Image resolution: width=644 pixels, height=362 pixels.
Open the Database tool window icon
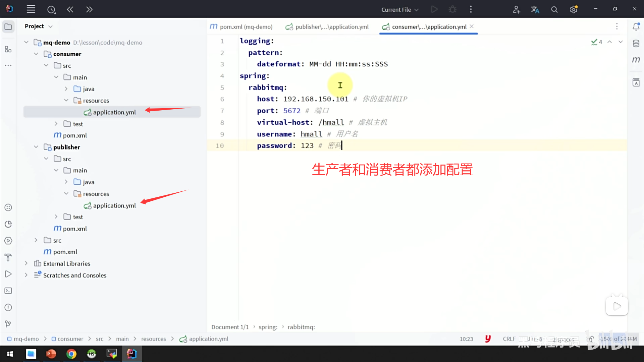[x=636, y=43]
